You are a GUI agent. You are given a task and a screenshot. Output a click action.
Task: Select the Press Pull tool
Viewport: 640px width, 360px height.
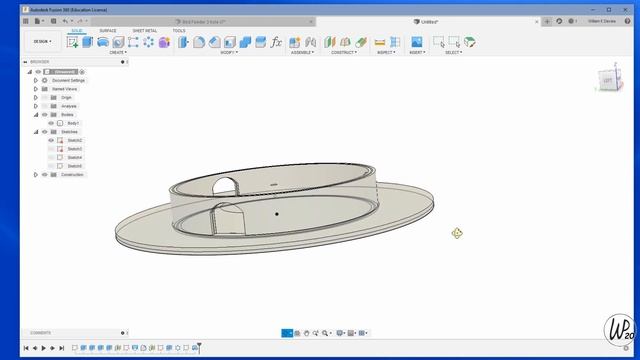[x=183, y=42]
